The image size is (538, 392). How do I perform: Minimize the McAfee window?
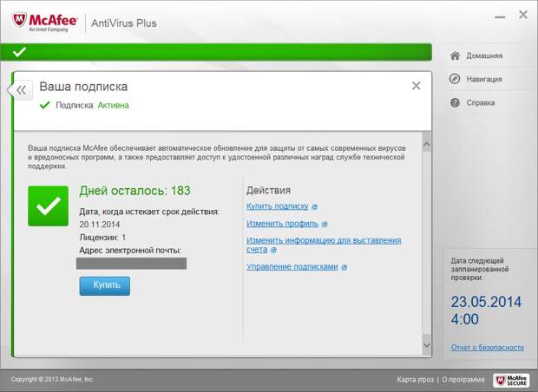(x=500, y=16)
